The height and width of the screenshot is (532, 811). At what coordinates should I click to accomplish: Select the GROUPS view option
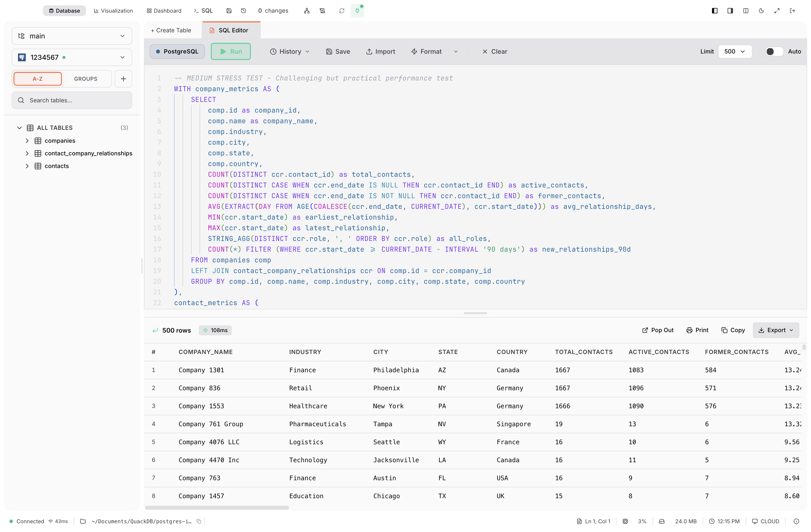pyautogui.click(x=86, y=79)
